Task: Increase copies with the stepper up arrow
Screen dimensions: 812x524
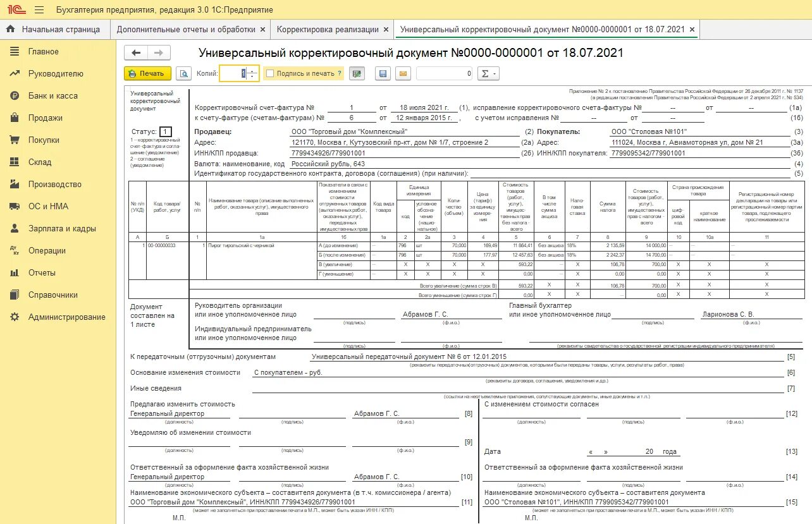Action: point(253,70)
